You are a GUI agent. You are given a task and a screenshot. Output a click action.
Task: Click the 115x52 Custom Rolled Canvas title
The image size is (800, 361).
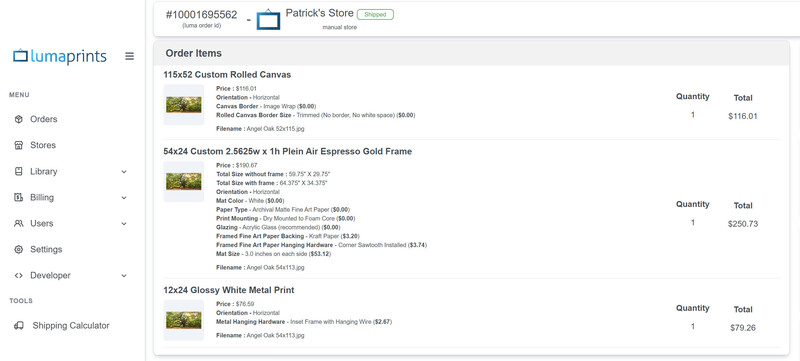pos(227,74)
